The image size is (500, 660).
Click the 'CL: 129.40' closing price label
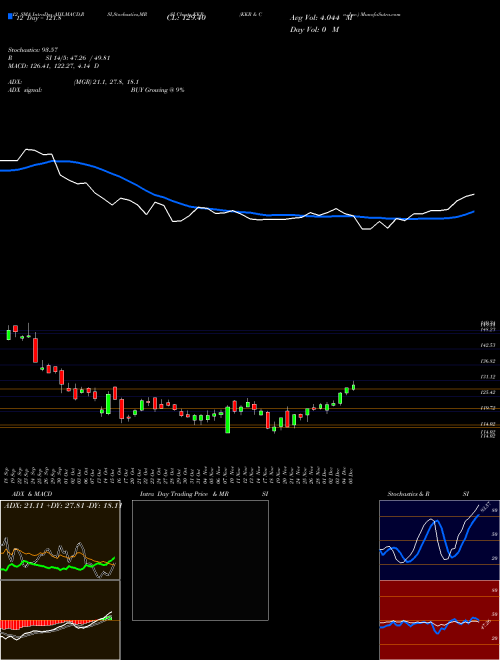coord(186,18)
